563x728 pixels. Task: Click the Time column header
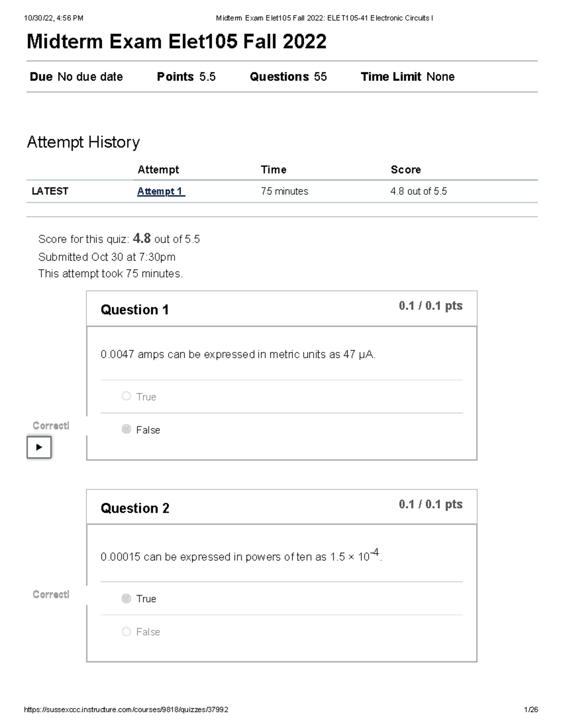274,170
